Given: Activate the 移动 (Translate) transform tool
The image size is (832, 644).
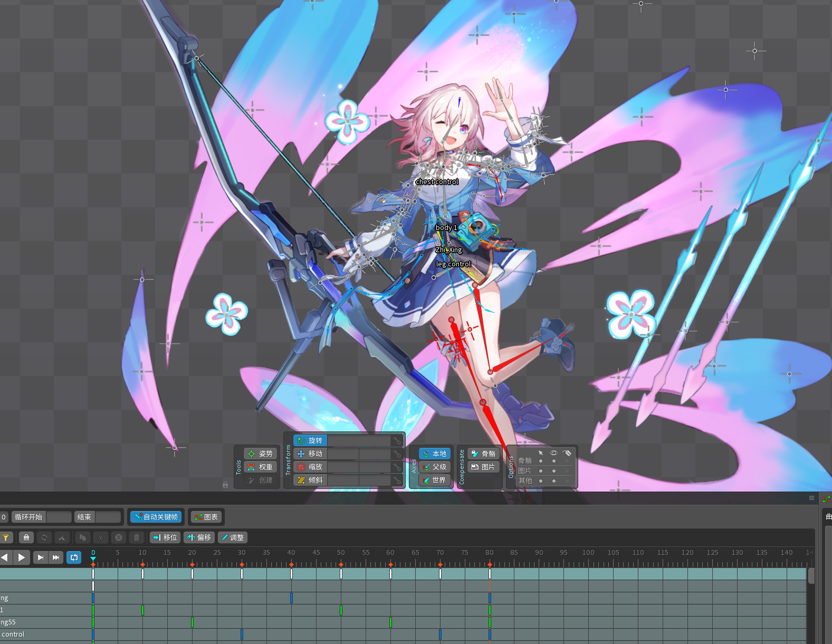Looking at the screenshot, I should tap(310, 454).
